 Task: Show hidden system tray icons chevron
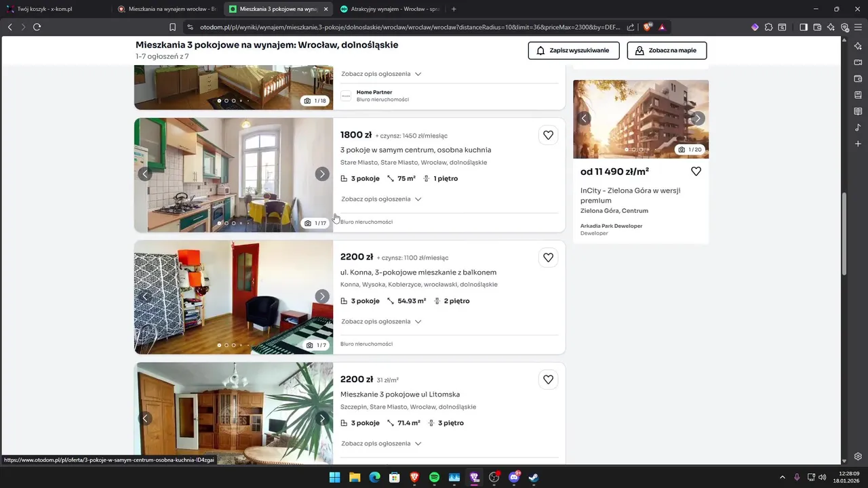(x=782, y=477)
